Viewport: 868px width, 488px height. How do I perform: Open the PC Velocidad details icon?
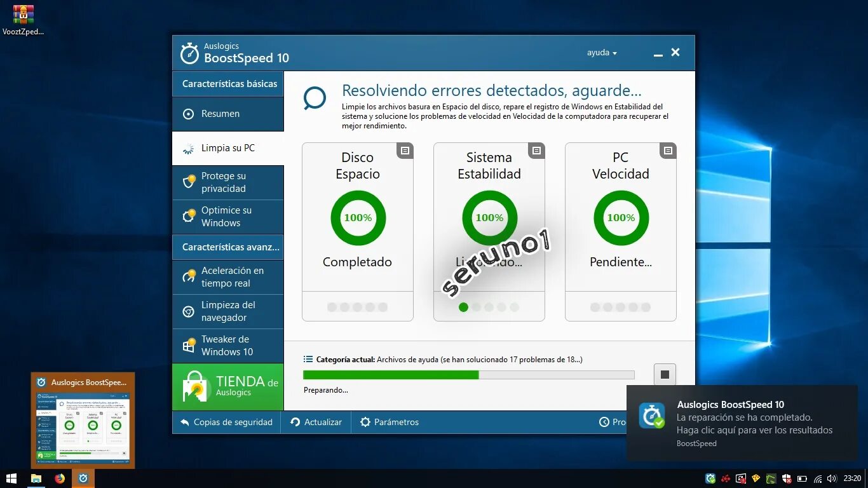(x=668, y=151)
